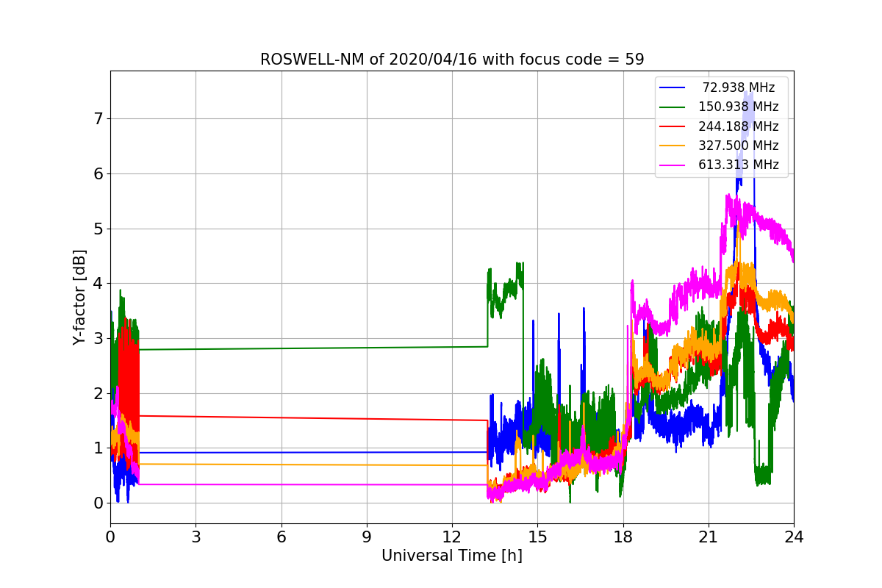This screenshot has width=882, height=588.
Task: Click the 'Y-factor [dB]' axis label
Action: (x=79, y=297)
